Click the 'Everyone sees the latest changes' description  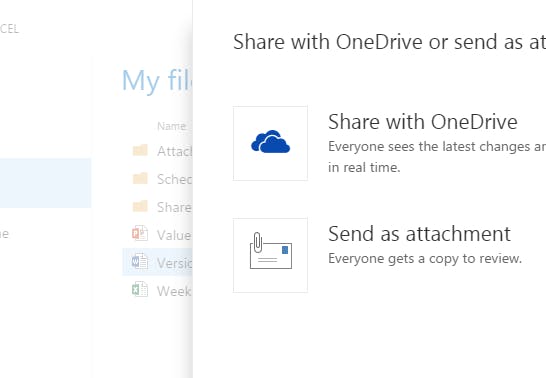click(437, 157)
